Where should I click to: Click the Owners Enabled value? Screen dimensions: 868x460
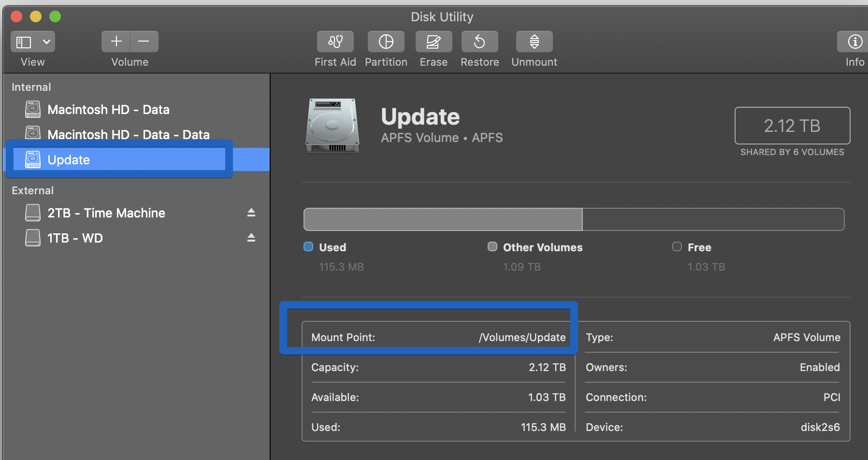coord(820,367)
